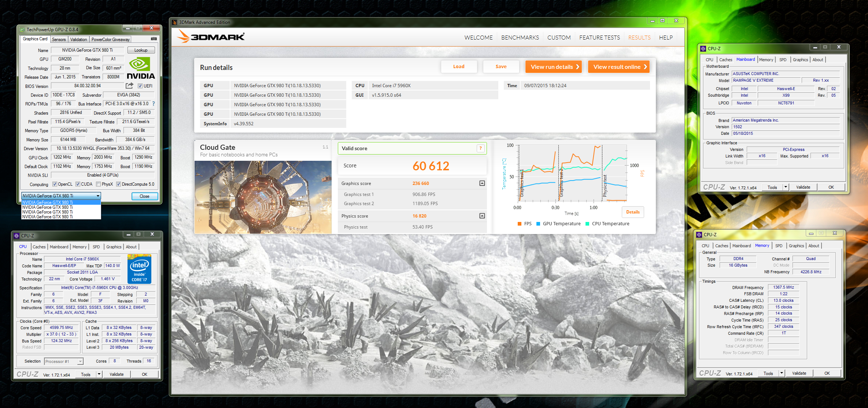
Task: Open the SPD tab in CPU-Z Mainboard window
Action: click(783, 60)
